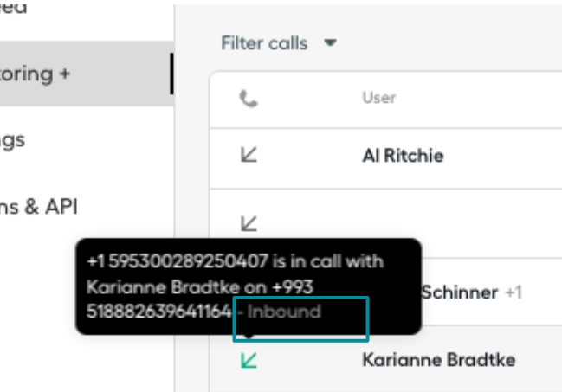
Task: Click the +1 5953002892 50407 number in tooltip
Action: click(178, 261)
